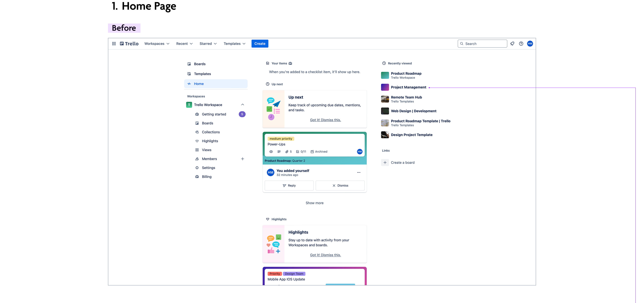
Task: Open the app switcher grid icon
Action: tap(114, 43)
